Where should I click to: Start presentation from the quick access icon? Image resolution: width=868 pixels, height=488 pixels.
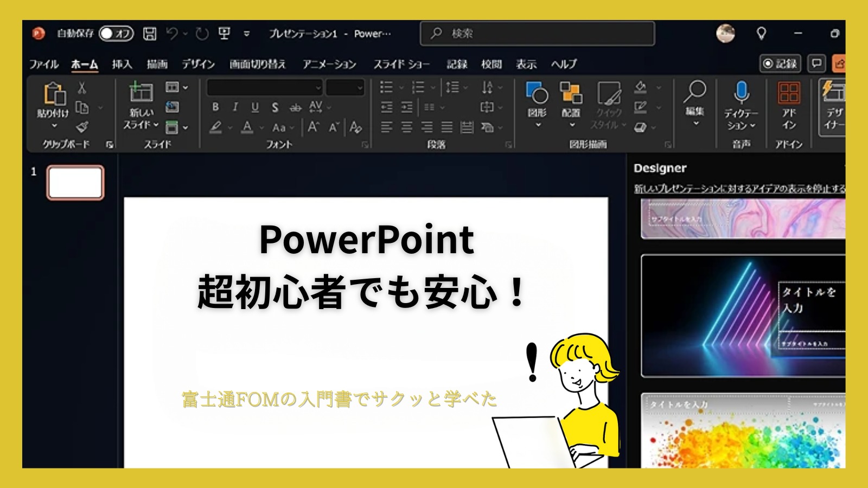224,34
